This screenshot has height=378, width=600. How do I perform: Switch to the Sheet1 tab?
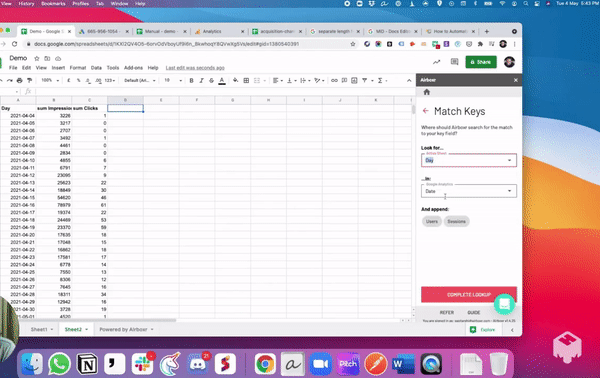point(42,329)
